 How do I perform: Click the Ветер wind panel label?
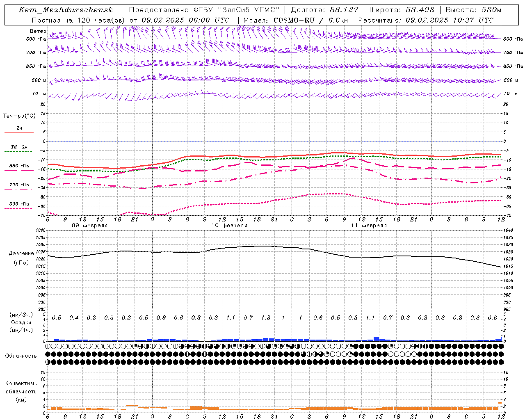tap(38, 31)
